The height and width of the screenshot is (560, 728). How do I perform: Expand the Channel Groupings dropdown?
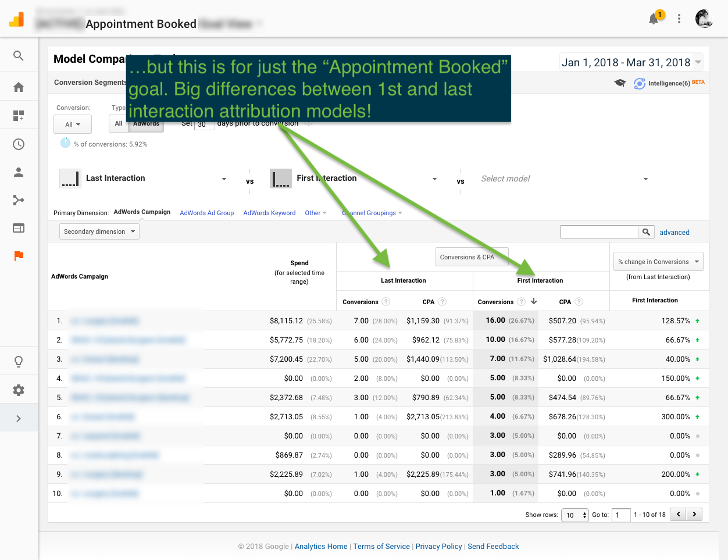point(372,213)
